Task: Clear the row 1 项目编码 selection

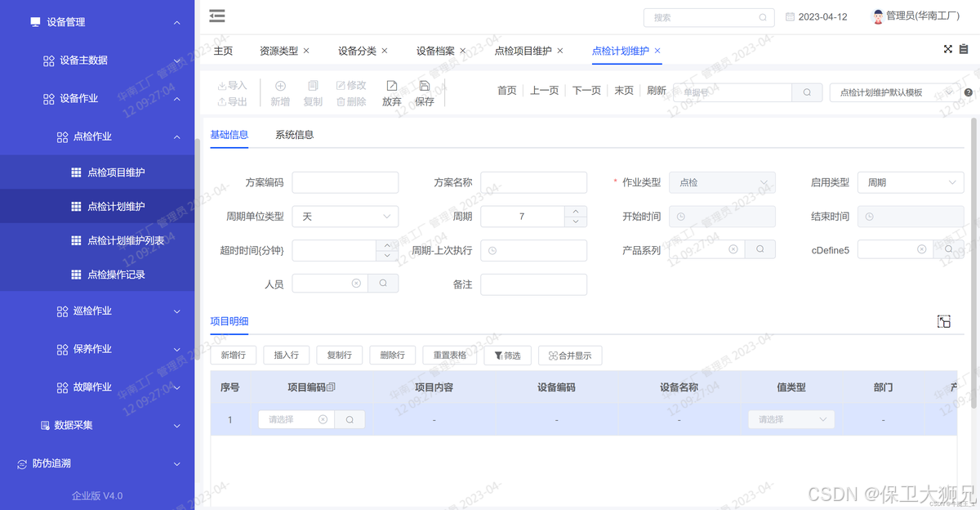Action: pos(323,419)
